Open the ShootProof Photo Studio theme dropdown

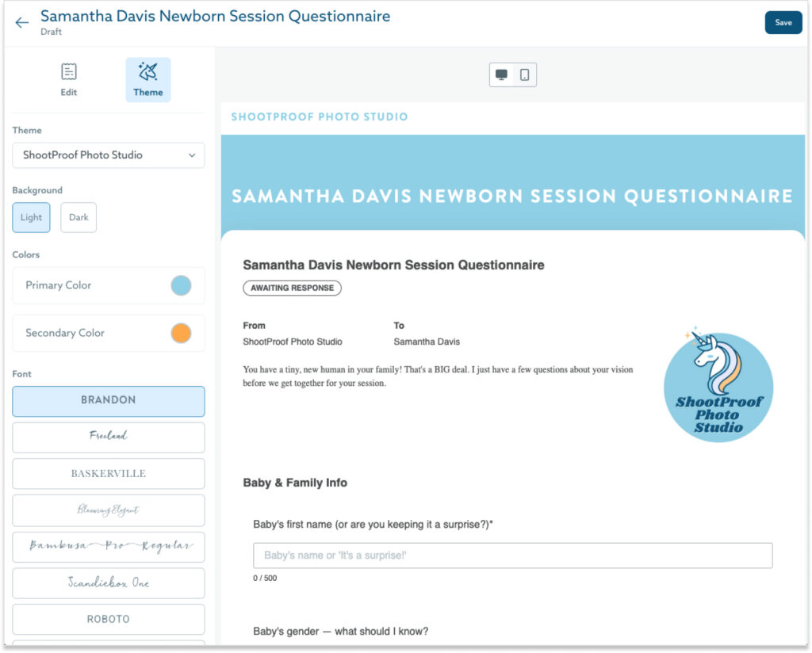click(108, 155)
